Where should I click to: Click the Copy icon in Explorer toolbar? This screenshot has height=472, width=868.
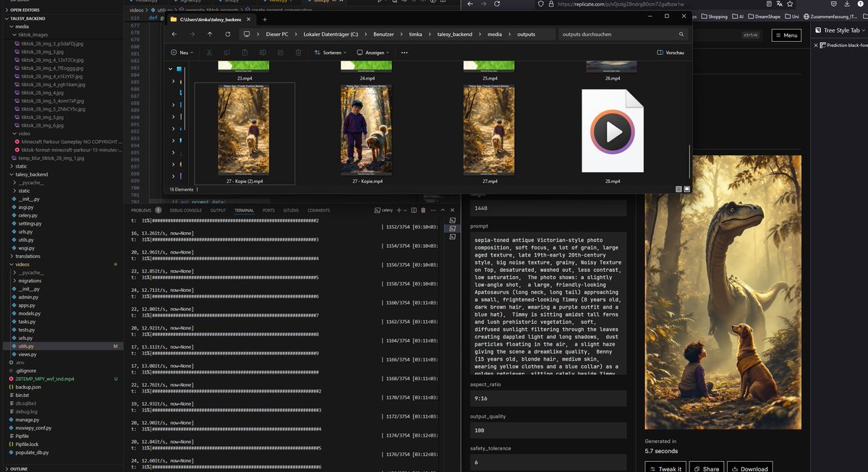point(226,53)
